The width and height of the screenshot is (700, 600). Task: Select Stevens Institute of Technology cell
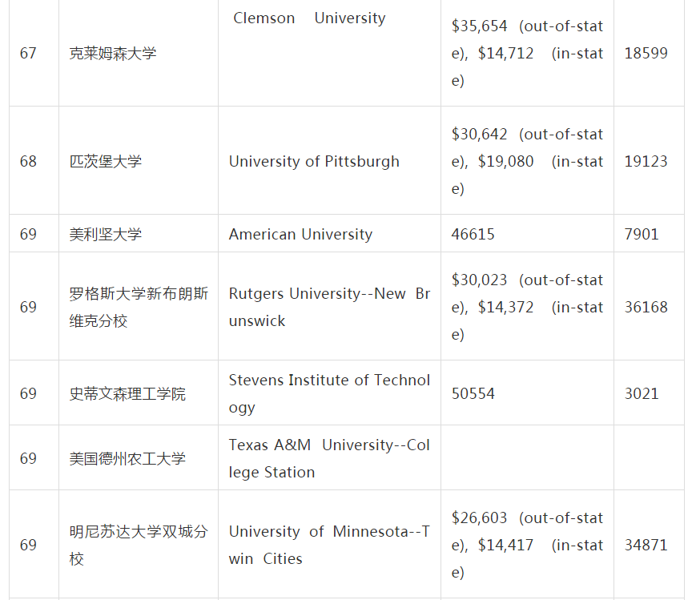(x=329, y=393)
